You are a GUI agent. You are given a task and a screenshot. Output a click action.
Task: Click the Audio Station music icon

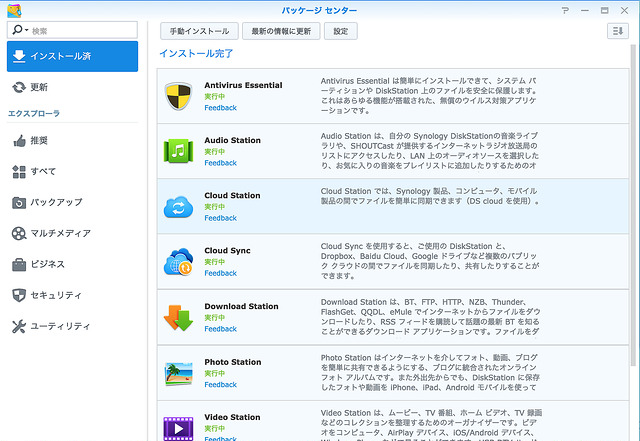pyautogui.click(x=178, y=151)
